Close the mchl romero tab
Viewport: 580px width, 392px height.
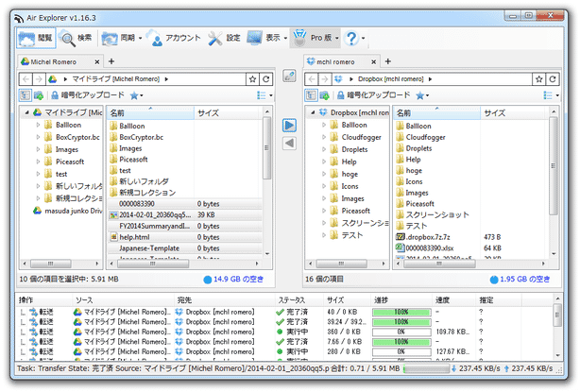373,61
